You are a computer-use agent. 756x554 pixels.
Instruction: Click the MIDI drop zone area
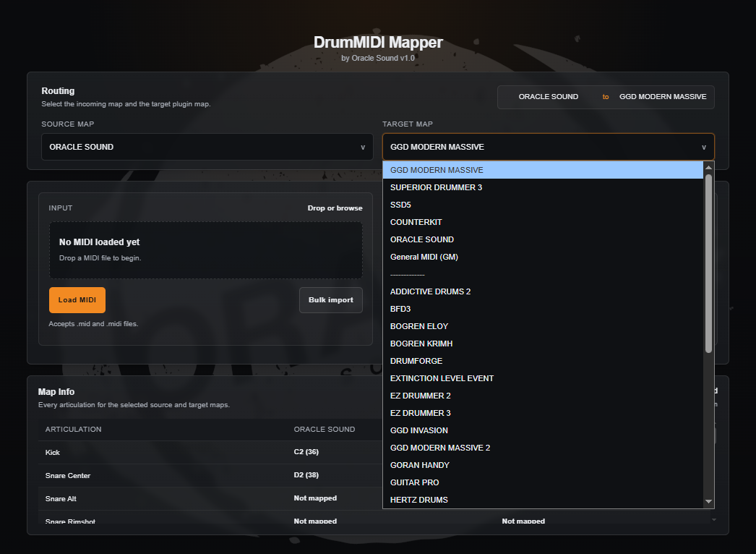click(x=205, y=250)
